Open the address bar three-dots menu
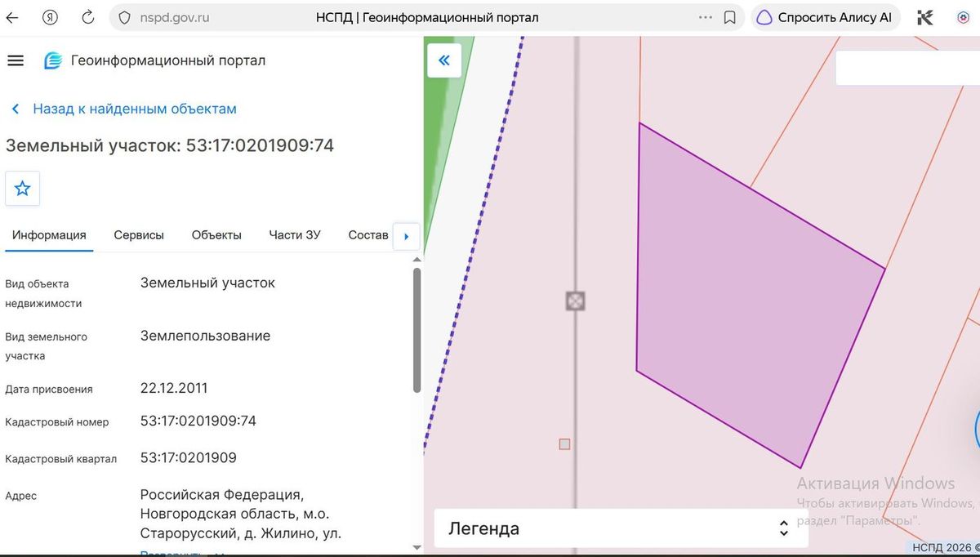The width and height of the screenshot is (980, 557). 706,17
